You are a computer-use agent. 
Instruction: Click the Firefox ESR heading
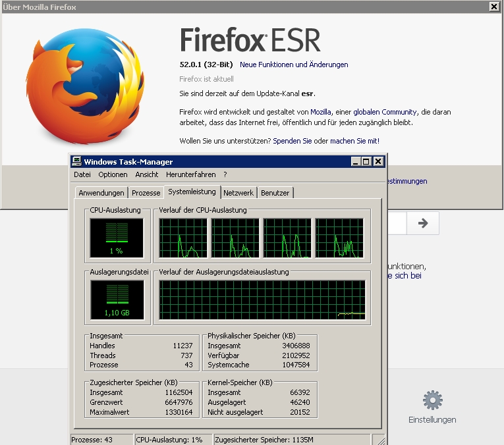[x=250, y=40]
